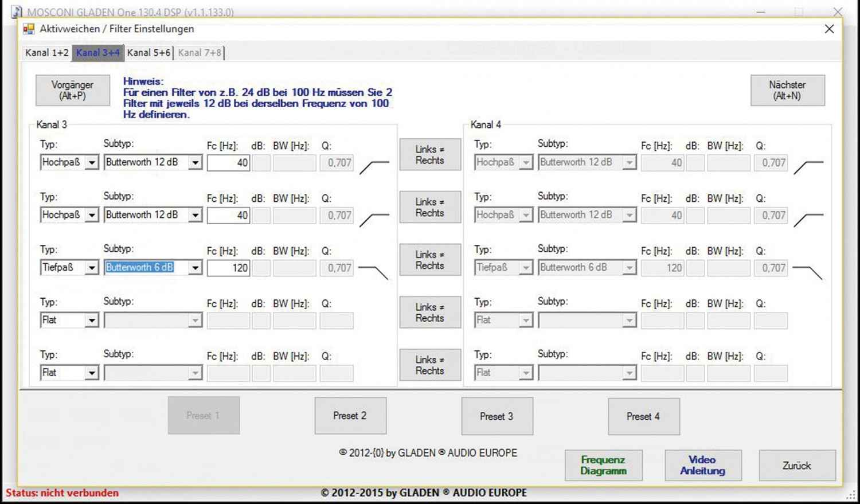860x504 pixels.
Task: Click the highpass curve icon in Kanal 4 second row
Action: [x=808, y=220]
